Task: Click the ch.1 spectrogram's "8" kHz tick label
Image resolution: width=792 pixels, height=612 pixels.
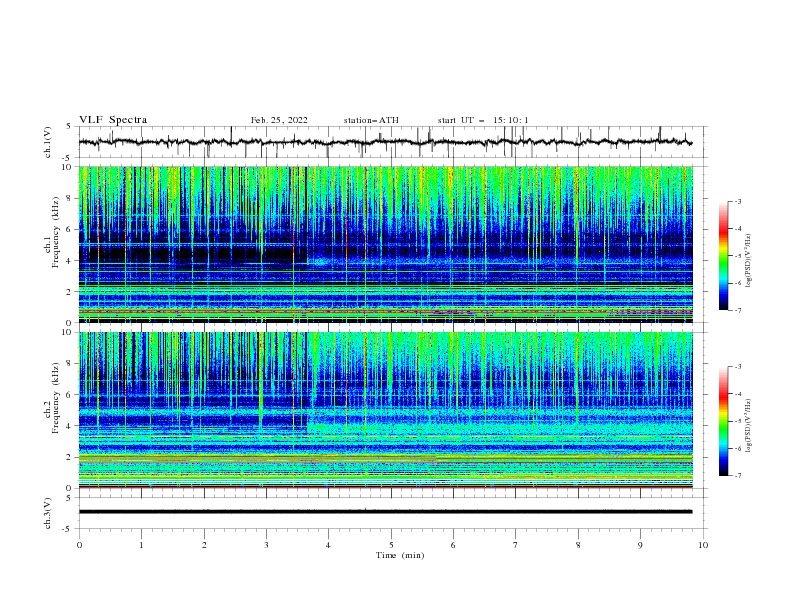Action: [x=70, y=198]
